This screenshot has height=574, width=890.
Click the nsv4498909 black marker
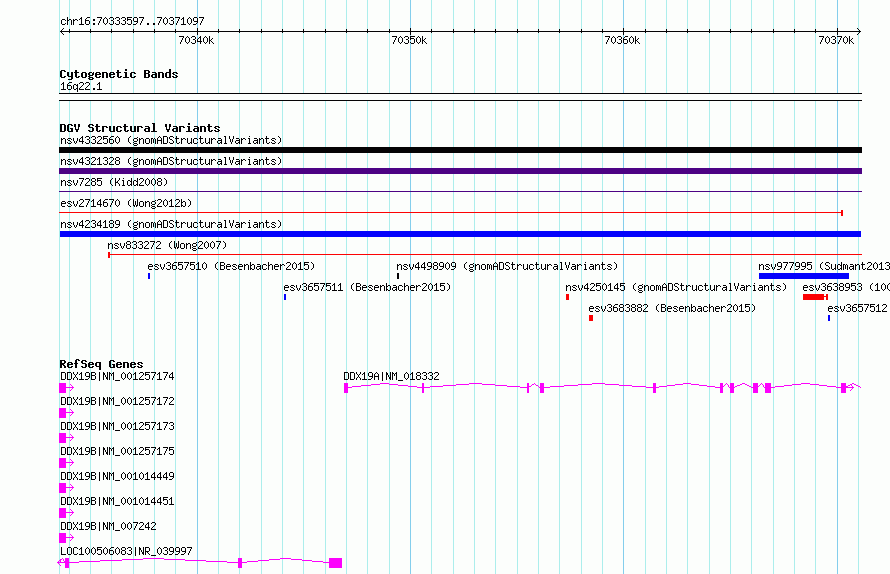click(398, 276)
